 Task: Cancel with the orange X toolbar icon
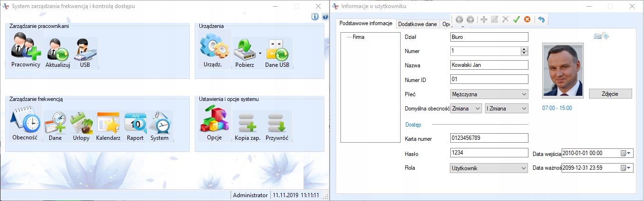[527, 19]
